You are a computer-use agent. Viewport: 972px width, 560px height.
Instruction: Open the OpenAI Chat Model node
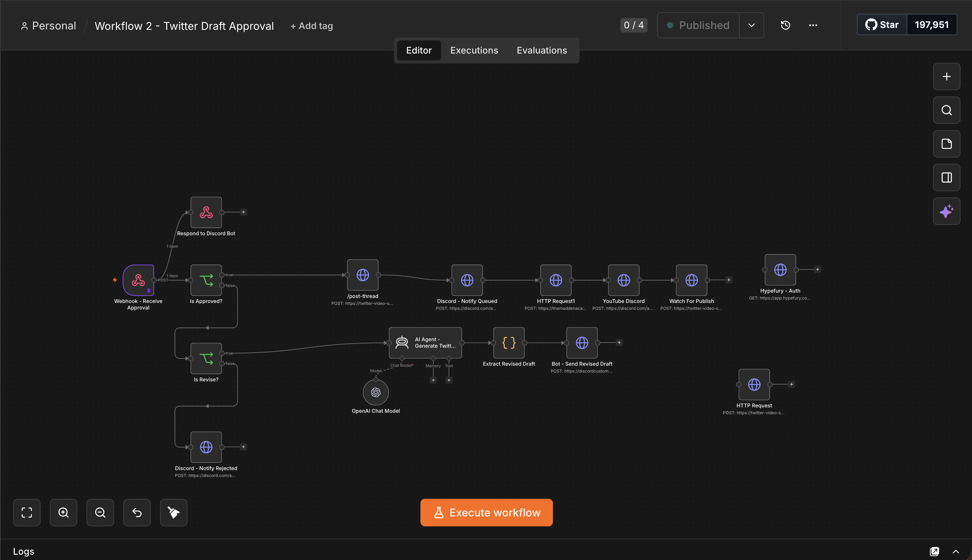tap(375, 392)
